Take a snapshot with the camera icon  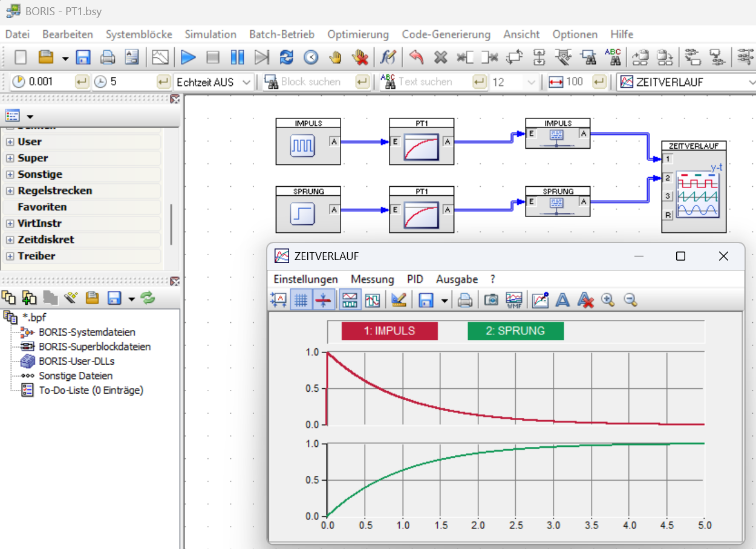click(x=491, y=300)
